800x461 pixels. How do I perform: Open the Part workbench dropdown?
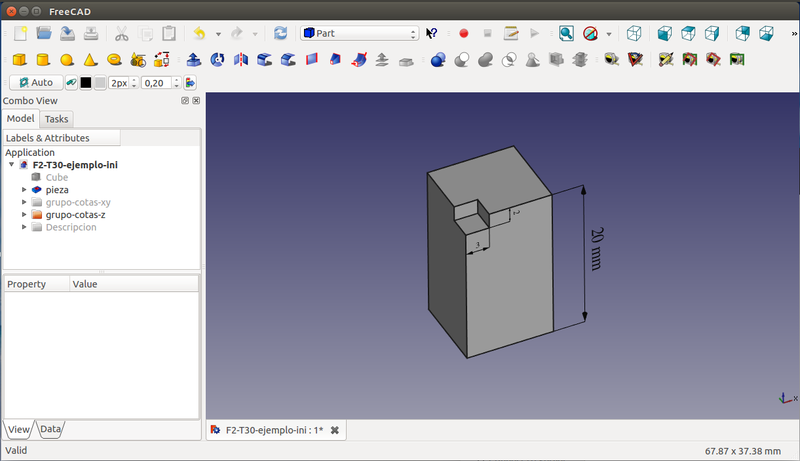pyautogui.click(x=360, y=33)
